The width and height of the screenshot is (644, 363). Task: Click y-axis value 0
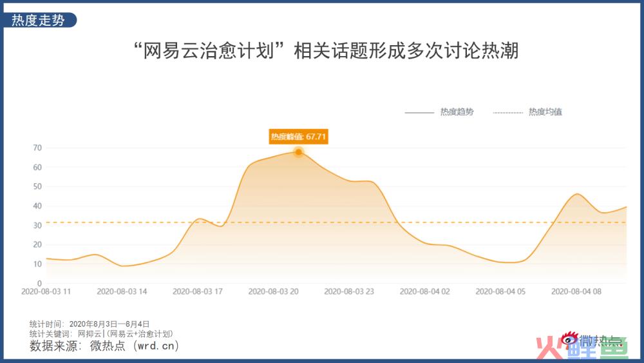[39, 283]
